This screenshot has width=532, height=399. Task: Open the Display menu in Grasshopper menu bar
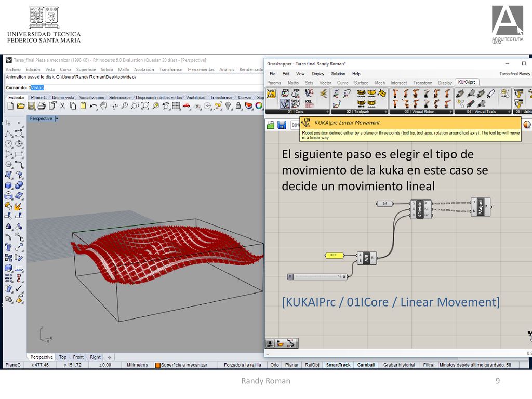318,74
